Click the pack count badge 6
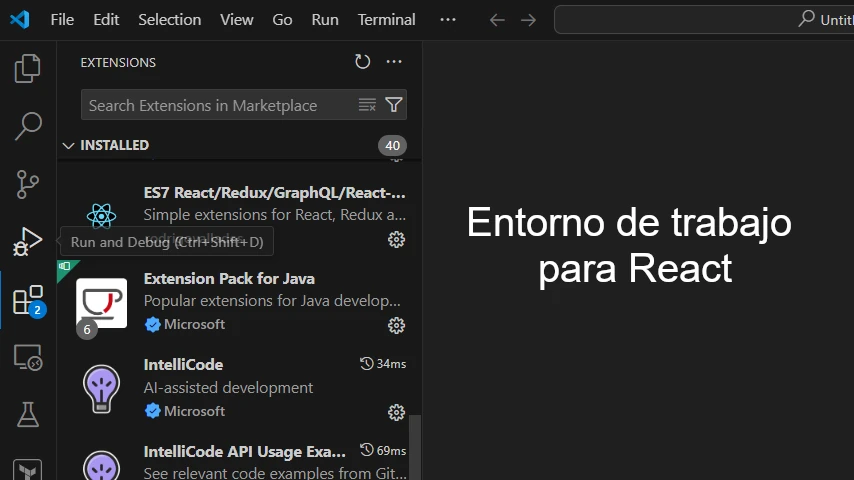This screenshot has height=480, width=854. (x=87, y=330)
